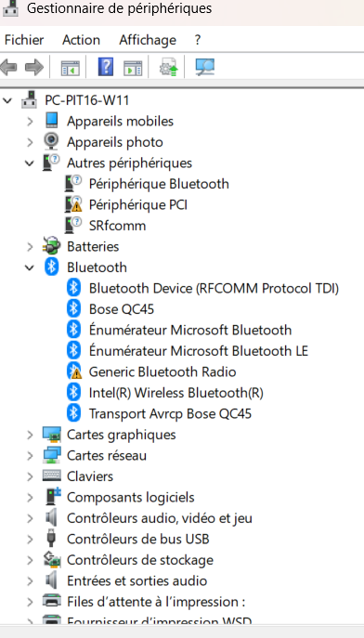Click the show/hide console tree icon

click(70, 68)
